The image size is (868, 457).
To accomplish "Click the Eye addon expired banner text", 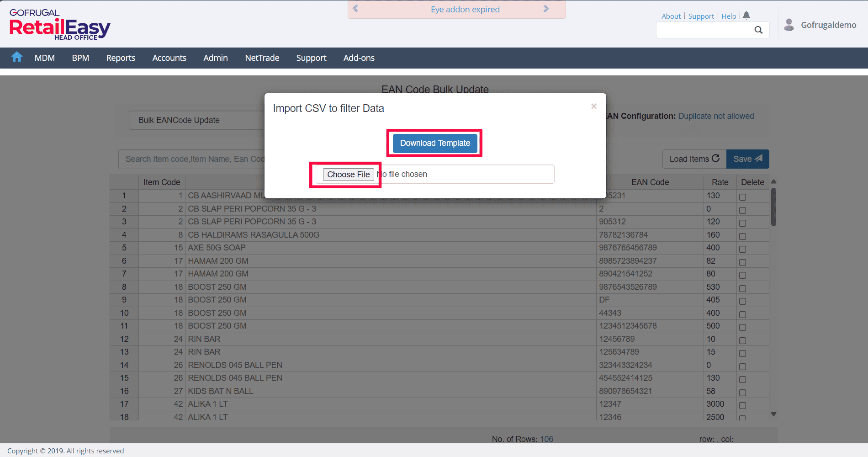I will click(x=465, y=10).
